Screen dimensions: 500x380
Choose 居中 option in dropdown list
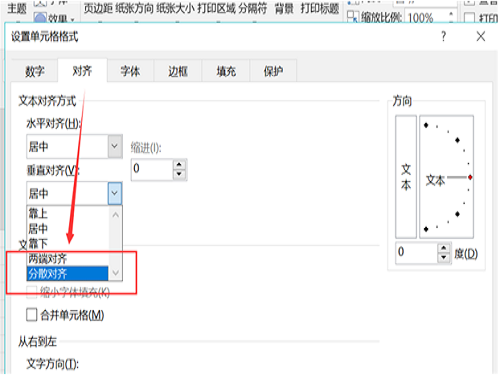pos(68,229)
